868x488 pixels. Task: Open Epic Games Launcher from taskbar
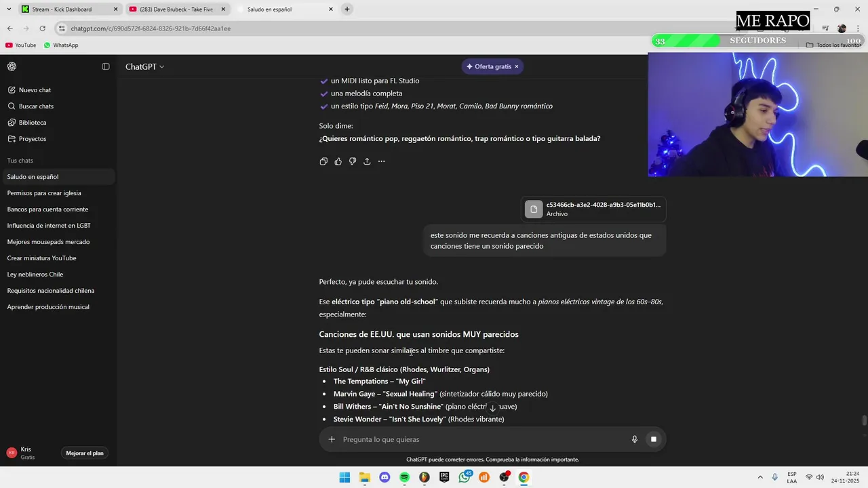tap(444, 477)
